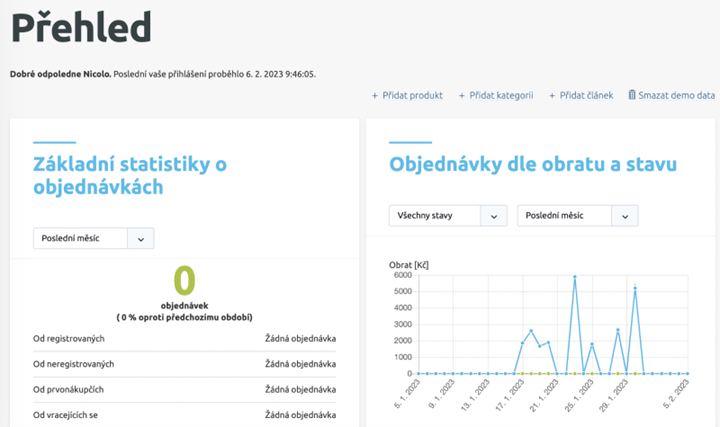
Task: Click the Od registrovaných row label
Action: pyautogui.click(x=69, y=339)
